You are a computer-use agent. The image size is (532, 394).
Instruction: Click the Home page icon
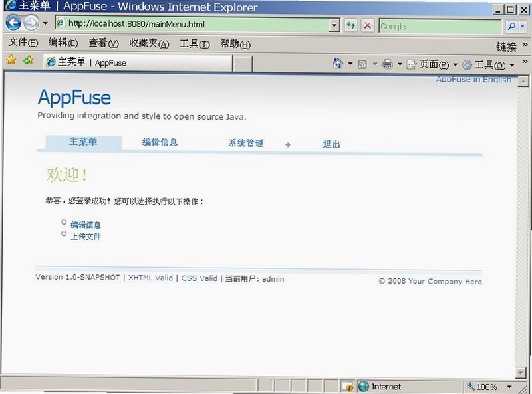(338, 63)
